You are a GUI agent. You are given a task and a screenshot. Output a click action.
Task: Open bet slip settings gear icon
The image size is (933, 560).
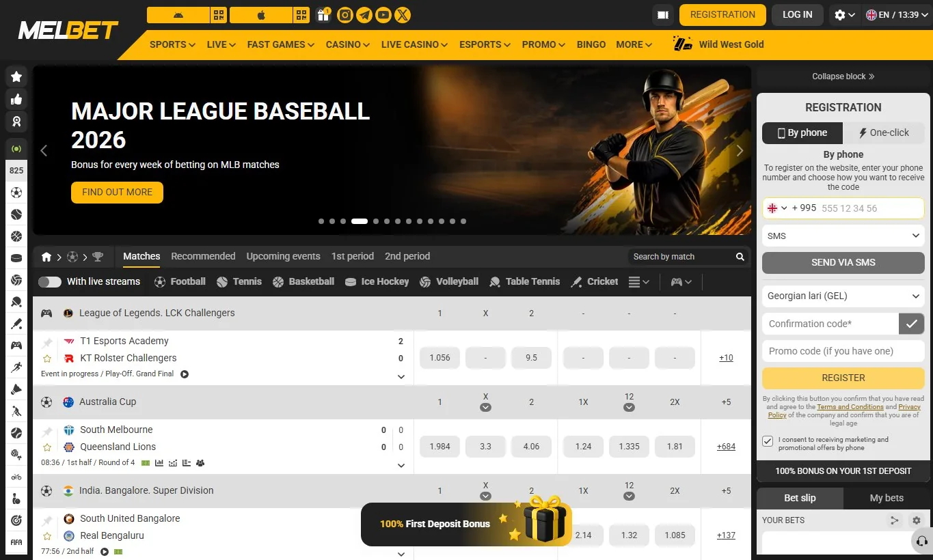[917, 520]
